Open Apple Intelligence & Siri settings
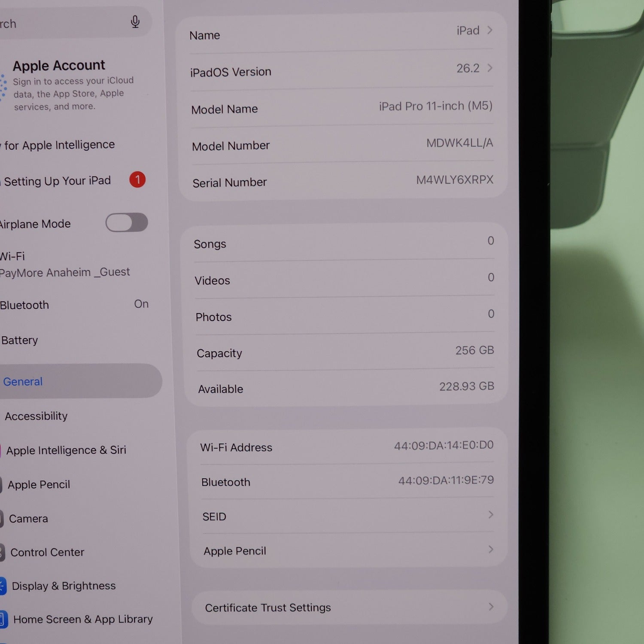The image size is (644, 644). coord(66,450)
